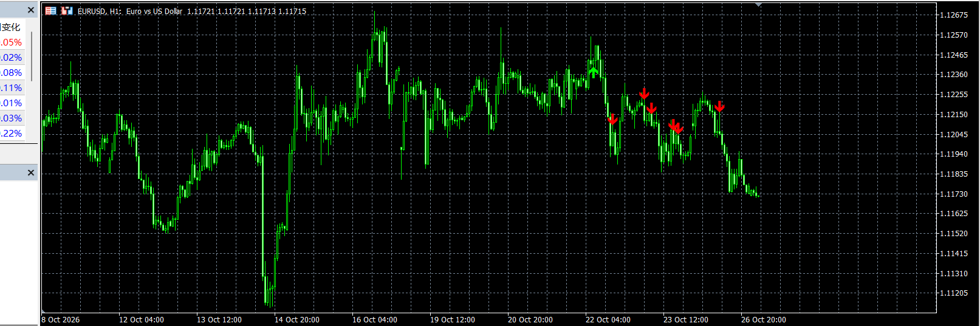980x326 pixels.
Task: Click price level 1.11520 on the axis
Action: 954,234
